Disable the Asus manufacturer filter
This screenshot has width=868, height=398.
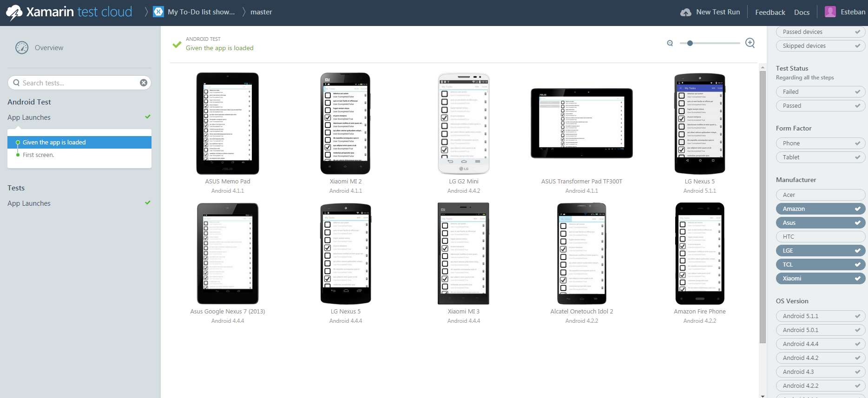click(x=821, y=223)
